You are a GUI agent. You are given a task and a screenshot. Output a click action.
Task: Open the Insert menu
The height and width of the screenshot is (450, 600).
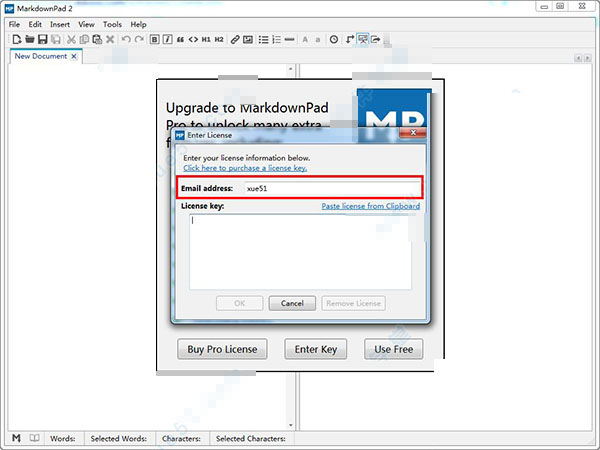point(60,24)
